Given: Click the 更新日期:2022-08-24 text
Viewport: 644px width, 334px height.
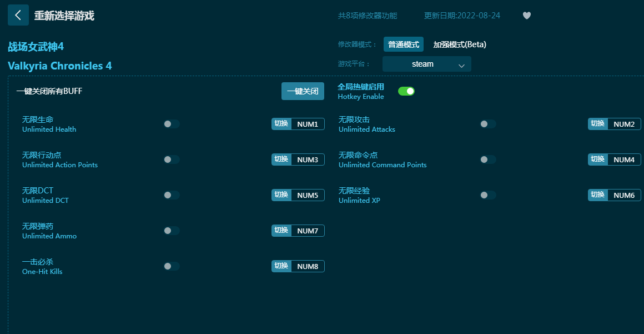Looking at the screenshot, I should (x=462, y=16).
